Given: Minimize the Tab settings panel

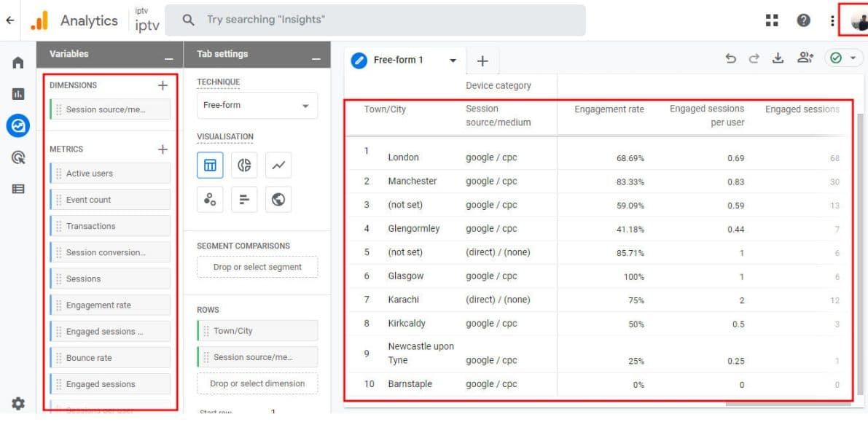Looking at the screenshot, I should coord(316,58).
